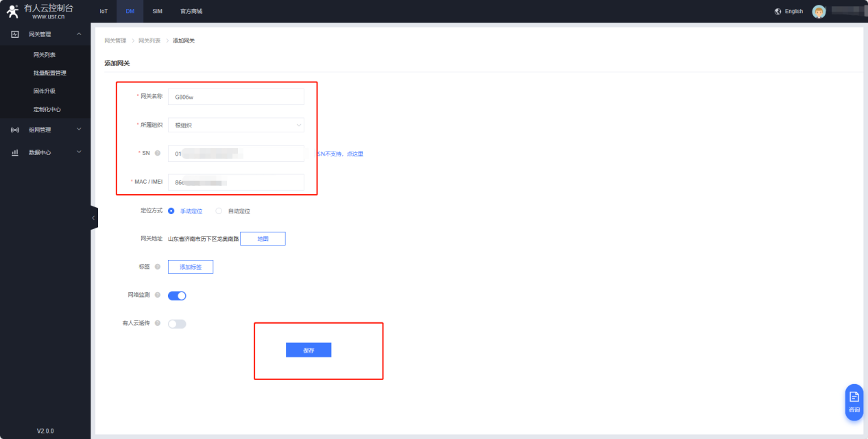Disable the 网络监测 switch
This screenshot has height=439, width=868.
tap(177, 296)
